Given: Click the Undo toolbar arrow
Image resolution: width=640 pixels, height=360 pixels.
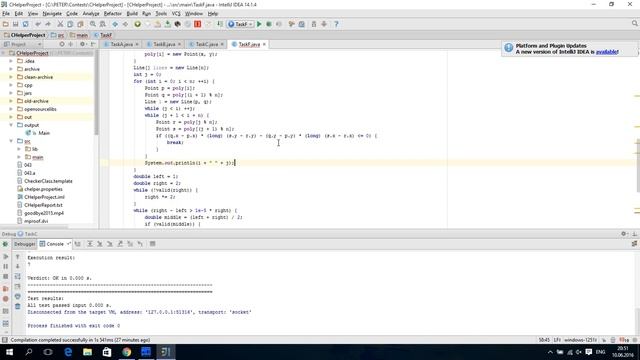Looking at the screenshot, I should (x=38, y=24).
